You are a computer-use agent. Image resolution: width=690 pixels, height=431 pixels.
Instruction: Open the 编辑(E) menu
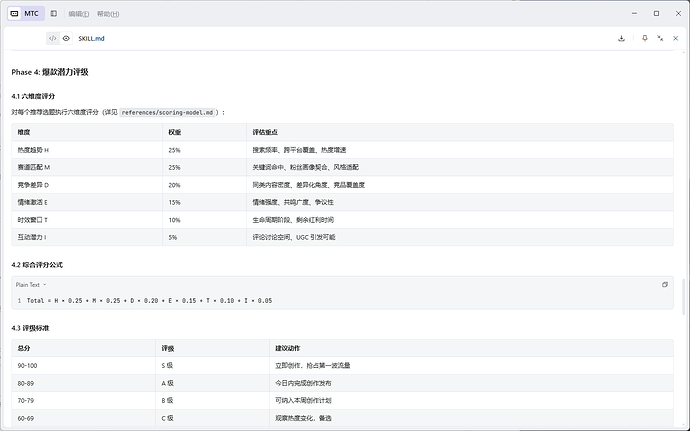pos(79,14)
